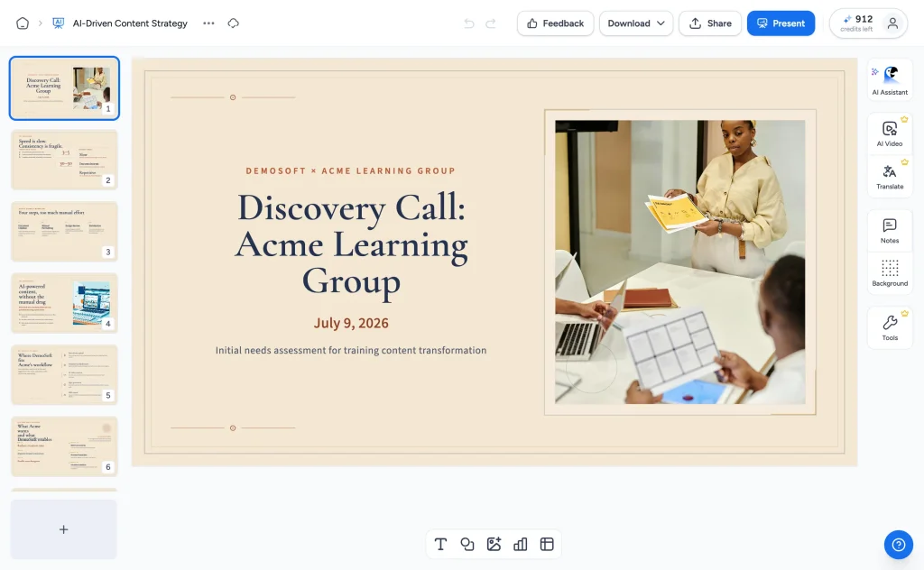Screen dimensions: 924x570
Task: Insert a text box with the T tool
Action: point(440,544)
